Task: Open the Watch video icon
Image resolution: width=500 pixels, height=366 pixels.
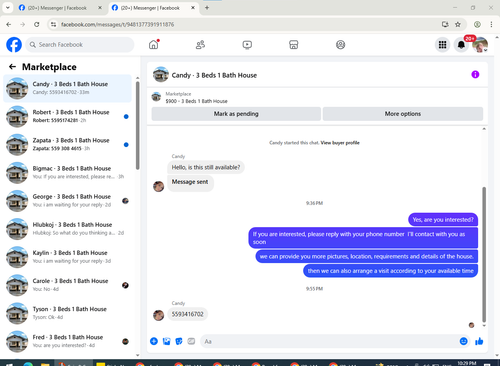Action: tap(247, 45)
